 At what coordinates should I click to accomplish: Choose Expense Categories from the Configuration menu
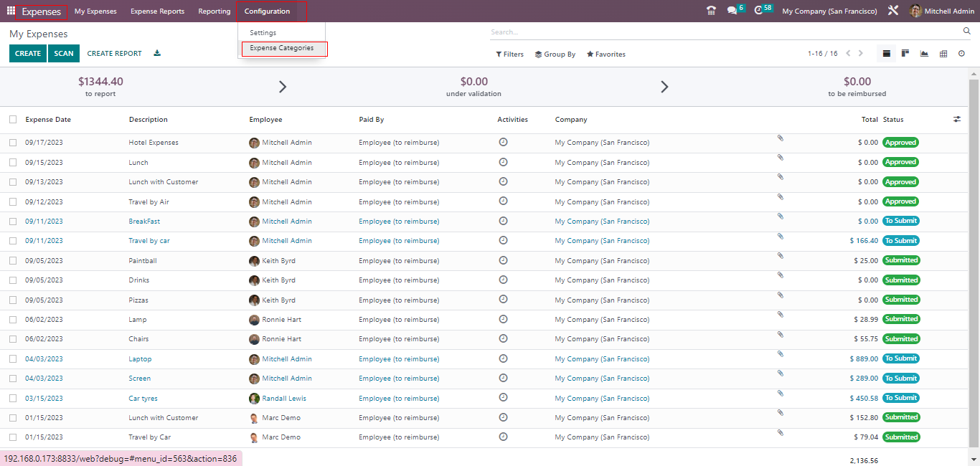(x=282, y=48)
